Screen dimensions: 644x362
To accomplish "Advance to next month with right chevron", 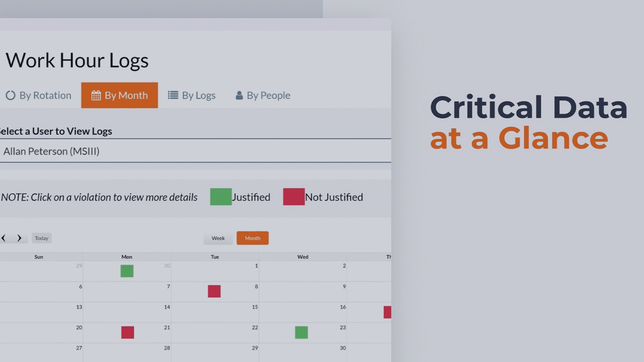I will coord(19,238).
